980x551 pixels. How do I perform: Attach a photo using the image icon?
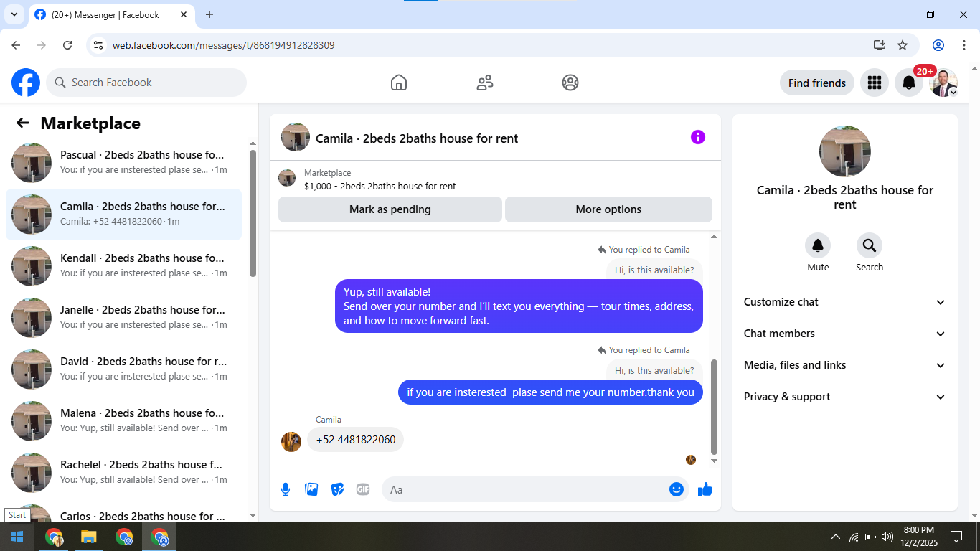(311, 489)
